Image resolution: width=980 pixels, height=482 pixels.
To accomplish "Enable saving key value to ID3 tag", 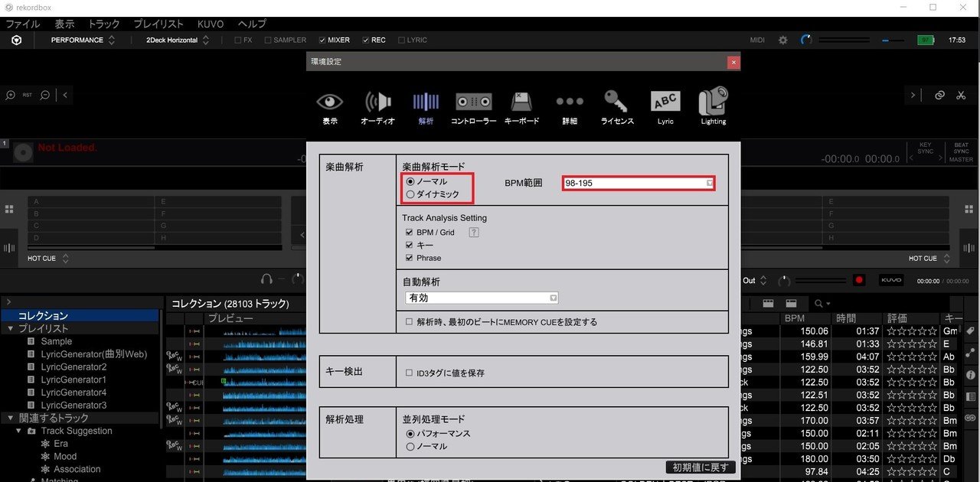I will [410, 373].
